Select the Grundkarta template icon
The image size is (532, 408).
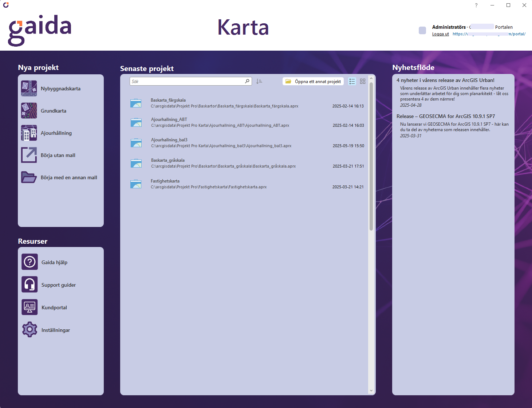29,111
